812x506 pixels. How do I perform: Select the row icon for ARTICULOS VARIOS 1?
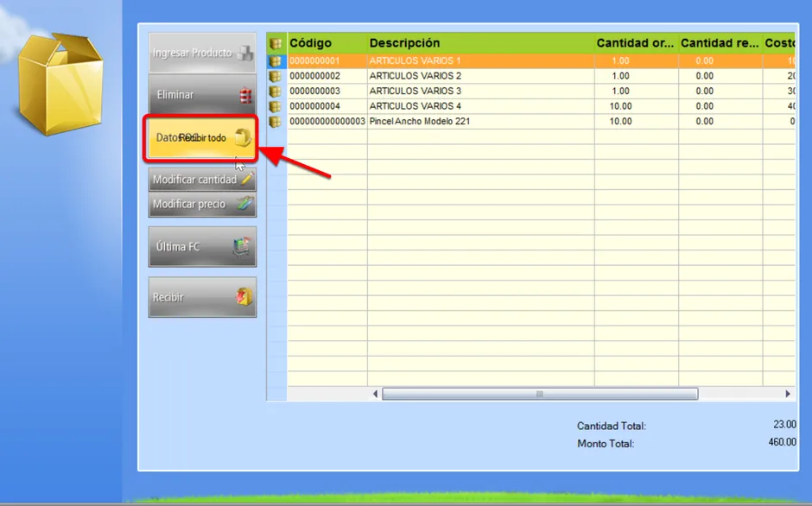[276, 61]
